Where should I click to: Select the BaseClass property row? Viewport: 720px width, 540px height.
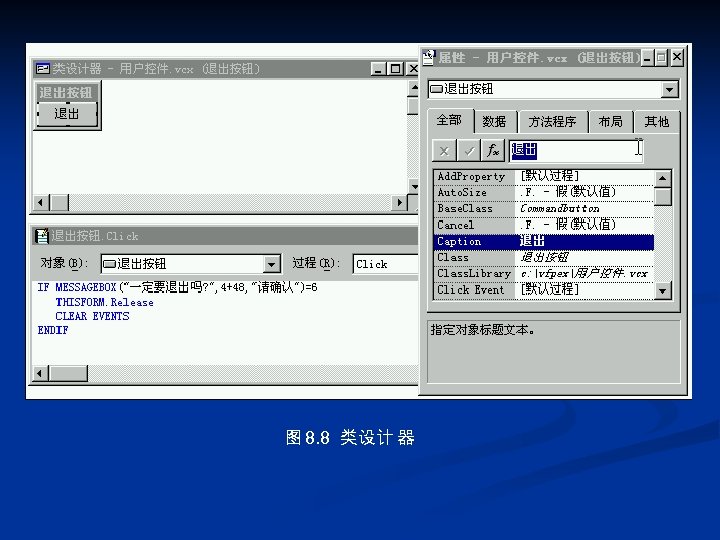point(544,209)
